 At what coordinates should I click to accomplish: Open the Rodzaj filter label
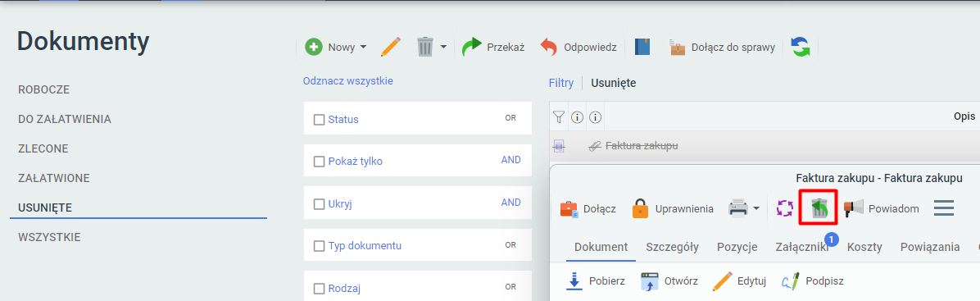[344, 289]
